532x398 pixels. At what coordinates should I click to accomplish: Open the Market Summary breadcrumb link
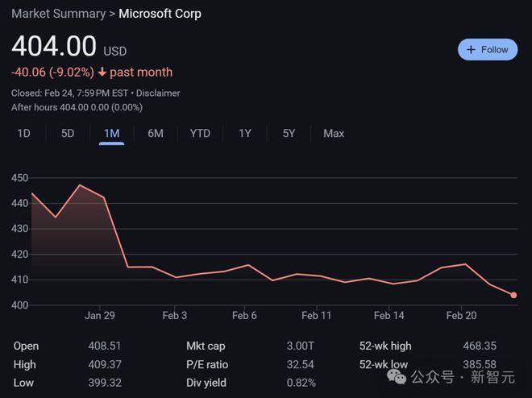[58, 14]
